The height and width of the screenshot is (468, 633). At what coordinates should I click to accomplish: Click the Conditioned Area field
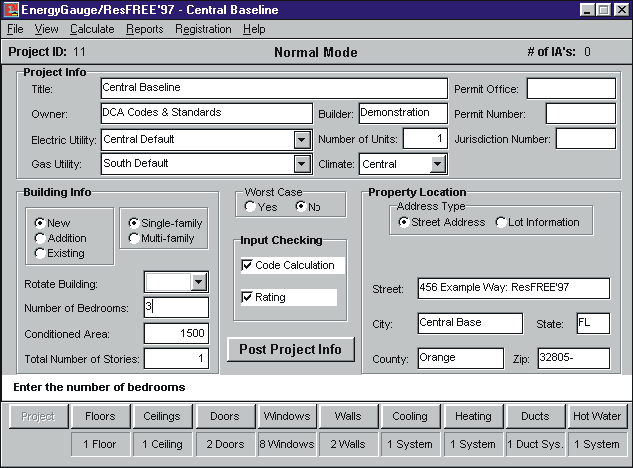[x=176, y=334]
